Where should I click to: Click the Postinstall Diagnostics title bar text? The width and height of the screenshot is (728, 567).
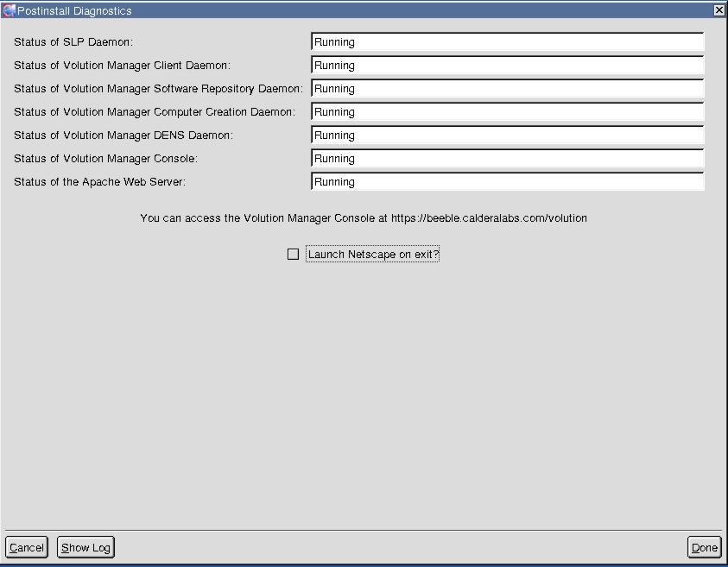pos(74,10)
